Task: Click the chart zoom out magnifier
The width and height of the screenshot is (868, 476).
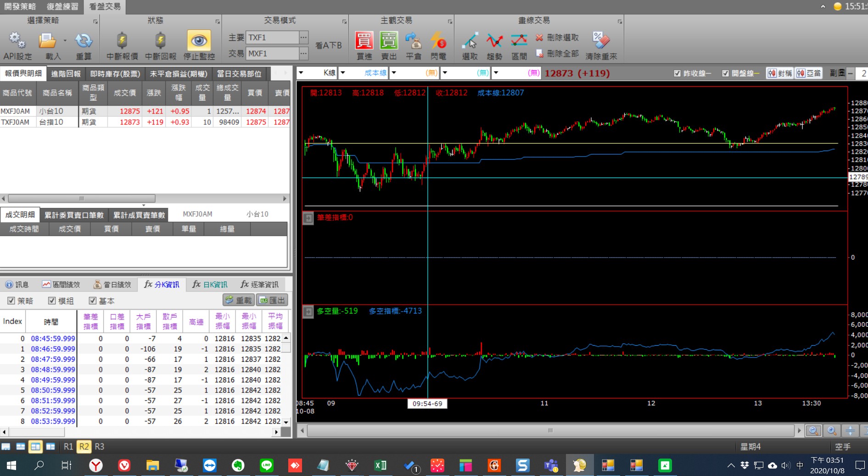Action: click(x=813, y=431)
